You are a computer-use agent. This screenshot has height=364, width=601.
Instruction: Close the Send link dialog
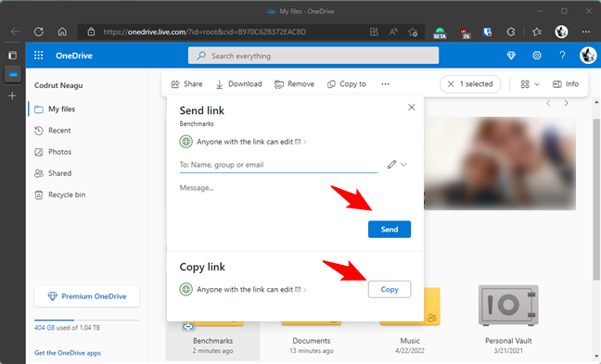[411, 107]
